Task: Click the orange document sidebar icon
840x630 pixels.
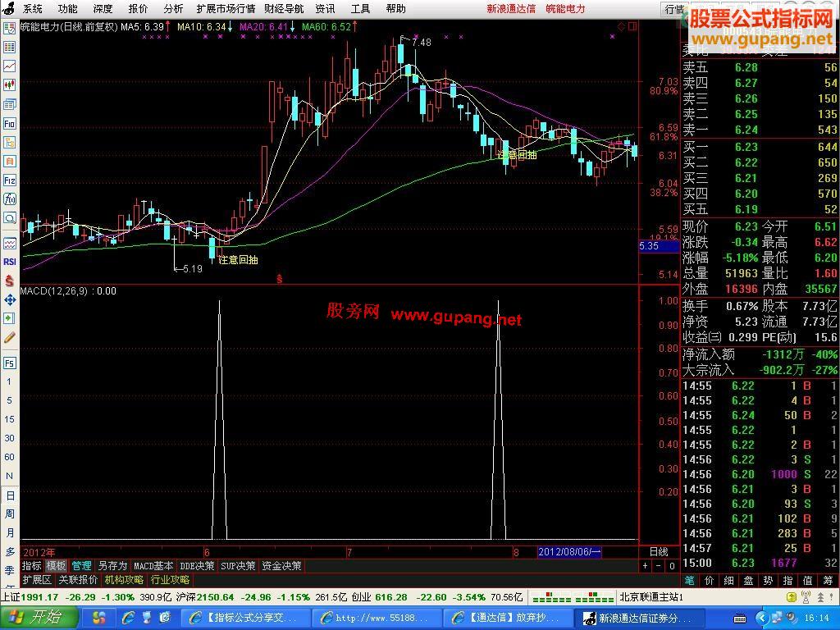Action: coord(10,162)
